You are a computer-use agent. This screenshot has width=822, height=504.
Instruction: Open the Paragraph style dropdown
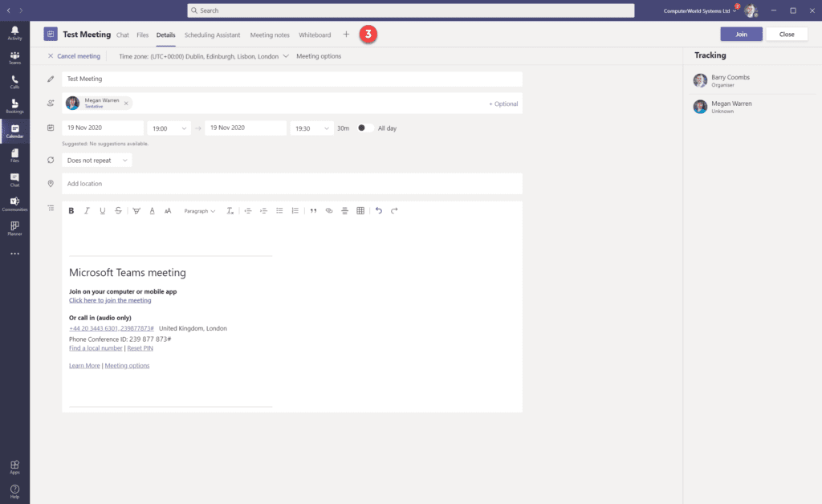199,210
